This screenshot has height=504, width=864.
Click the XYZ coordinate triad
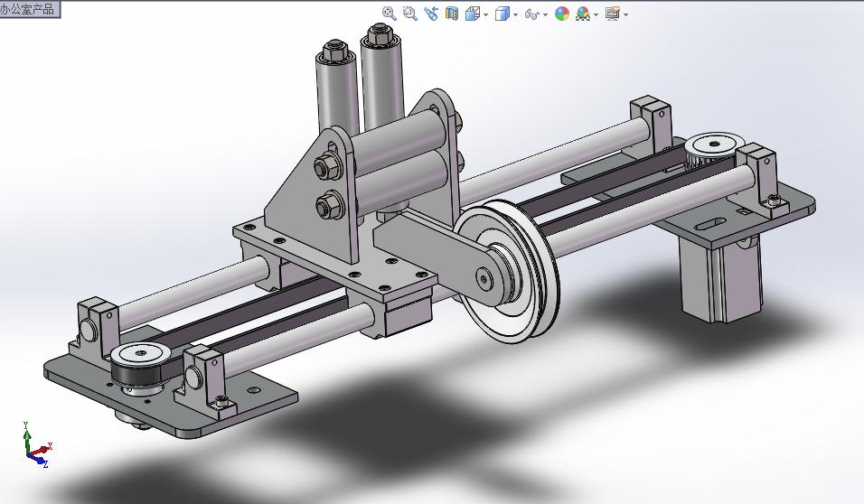point(36,444)
